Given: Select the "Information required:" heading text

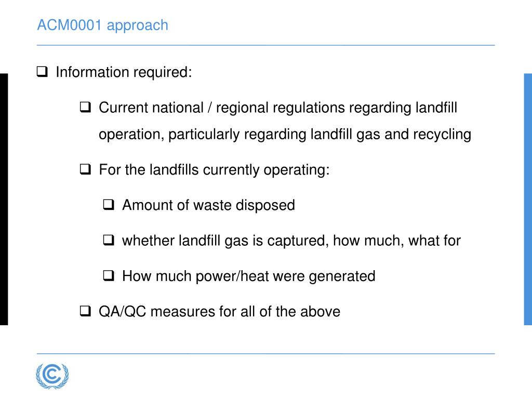Looking at the screenshot, I should (x=124, y=72).
